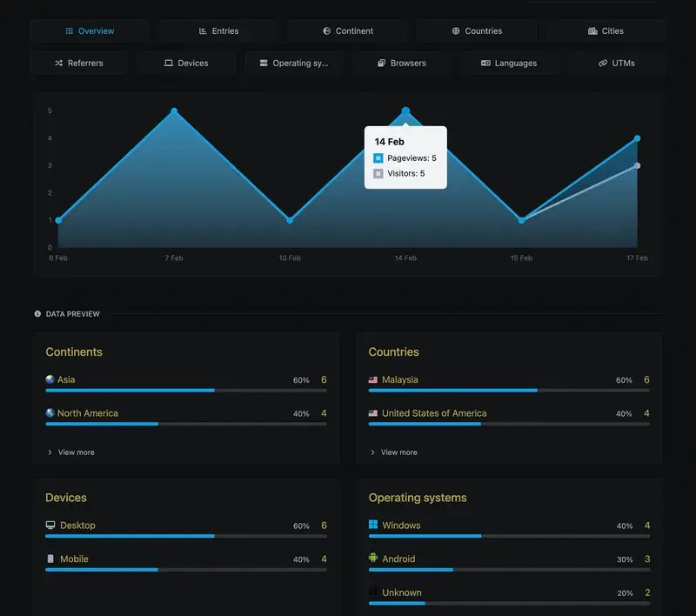
Task: Open the Countries tab
Action: tap(477, 31)
